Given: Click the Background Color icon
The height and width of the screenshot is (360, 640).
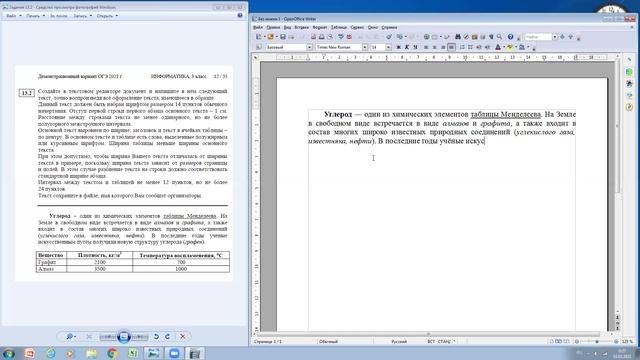Looking at the screenshot, I should [522, 47].
